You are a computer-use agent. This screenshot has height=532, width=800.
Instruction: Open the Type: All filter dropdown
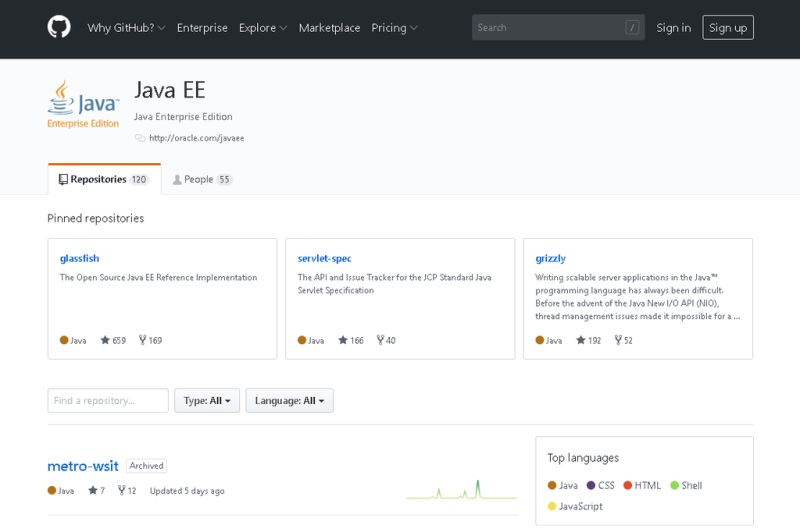click(207, 400)
